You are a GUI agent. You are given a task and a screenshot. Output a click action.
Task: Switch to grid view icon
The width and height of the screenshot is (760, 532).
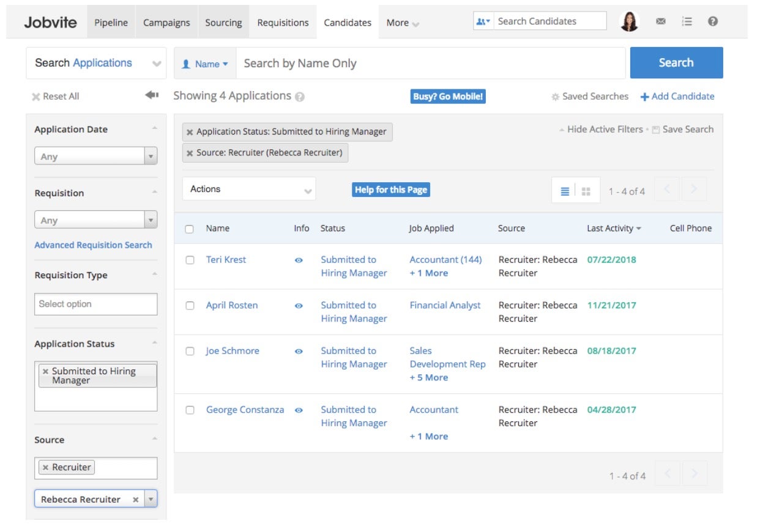(x=586, y=191)
